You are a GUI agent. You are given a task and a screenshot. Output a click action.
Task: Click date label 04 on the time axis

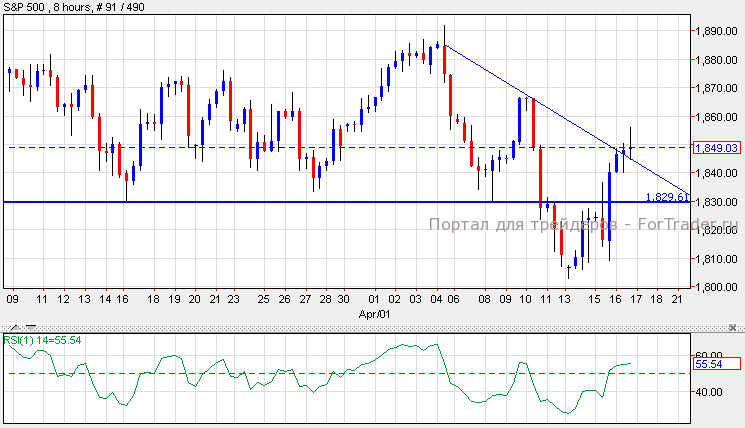click(x=436, y=299)
